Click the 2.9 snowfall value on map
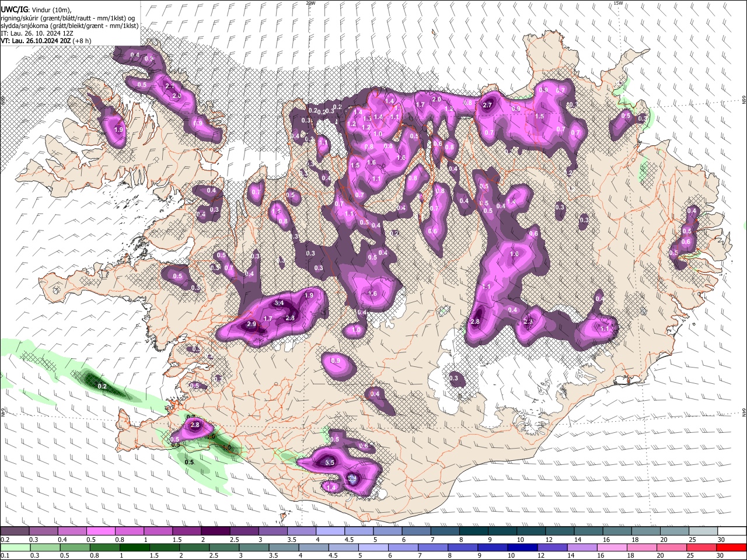Image resolution: width=747 pixels, height=560 pixels. point(252,324)
